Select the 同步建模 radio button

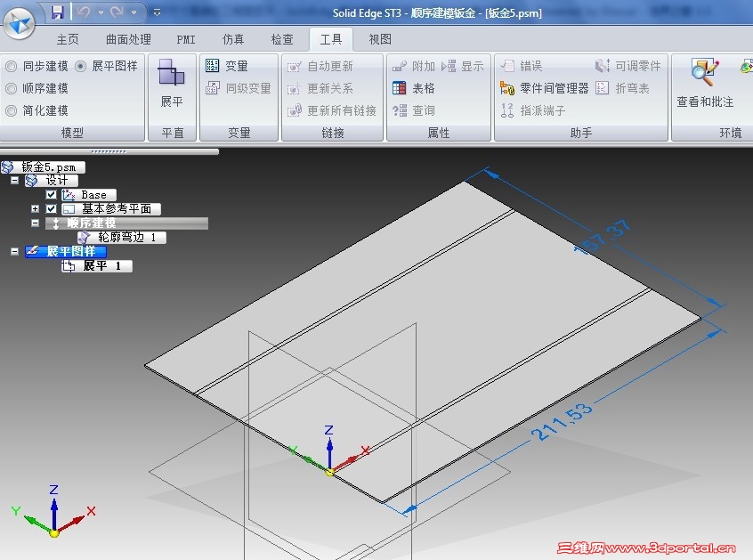coord(12,66)
